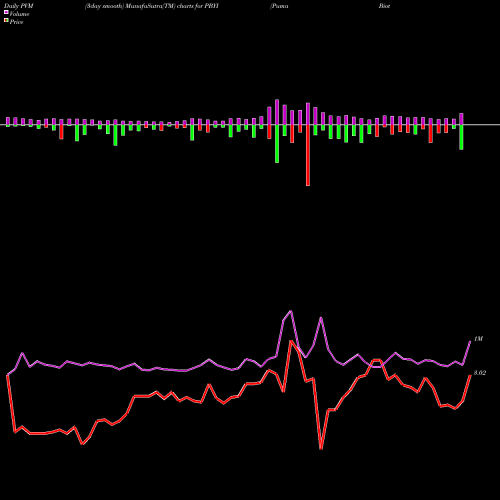Screen dimensions: 500x500
Task: Click the lowest dip of red price line
Action: coord(321,448)
